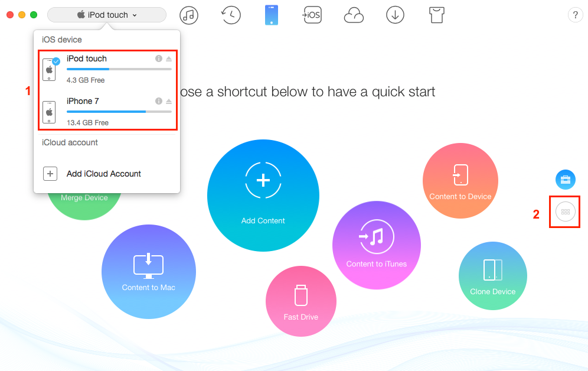Select iPhone 7 in the device list
Screen dimensions: 588x371
(x=107, y=112)
